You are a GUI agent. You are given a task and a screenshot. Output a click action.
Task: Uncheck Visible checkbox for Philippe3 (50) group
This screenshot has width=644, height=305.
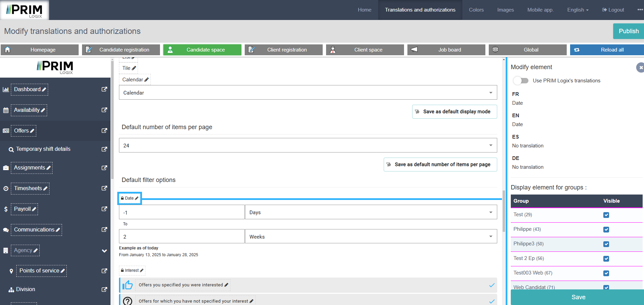pos(606,244)
